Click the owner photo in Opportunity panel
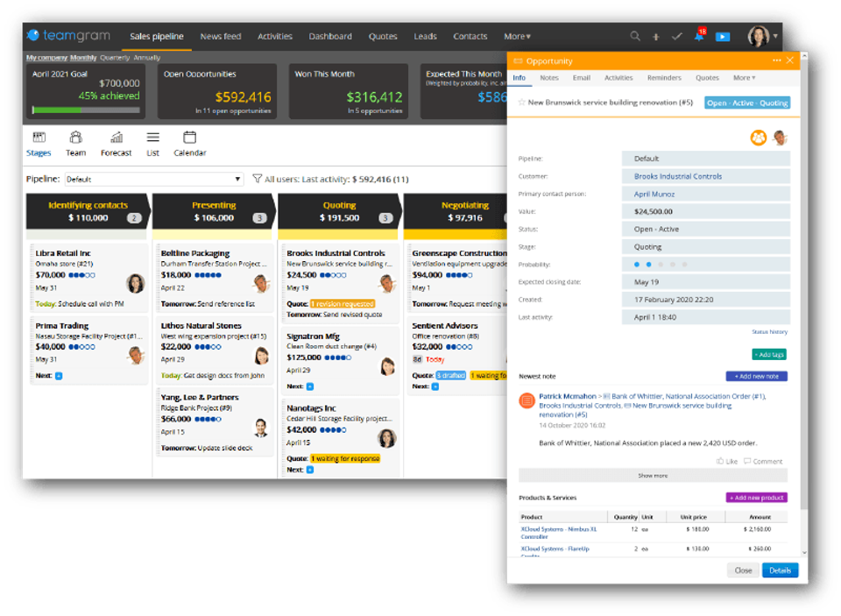841x616 pixels. click(x=781, y=138)
